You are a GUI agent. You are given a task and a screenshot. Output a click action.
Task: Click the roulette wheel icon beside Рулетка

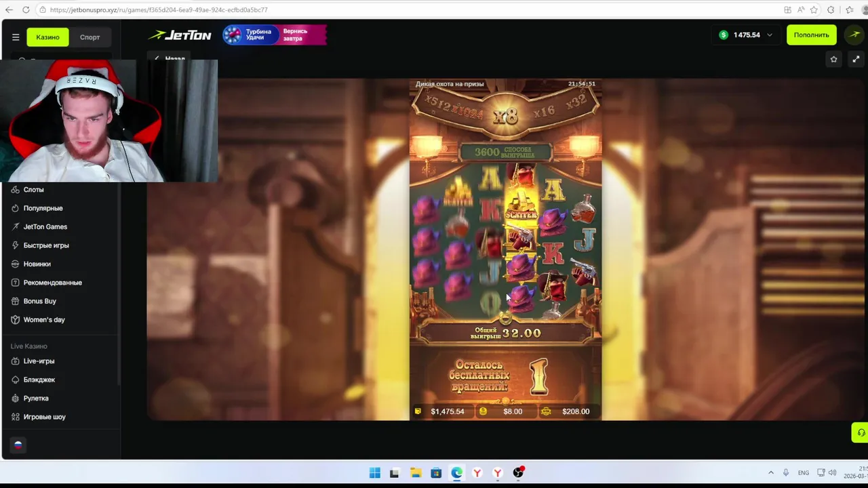click(15, 399)
